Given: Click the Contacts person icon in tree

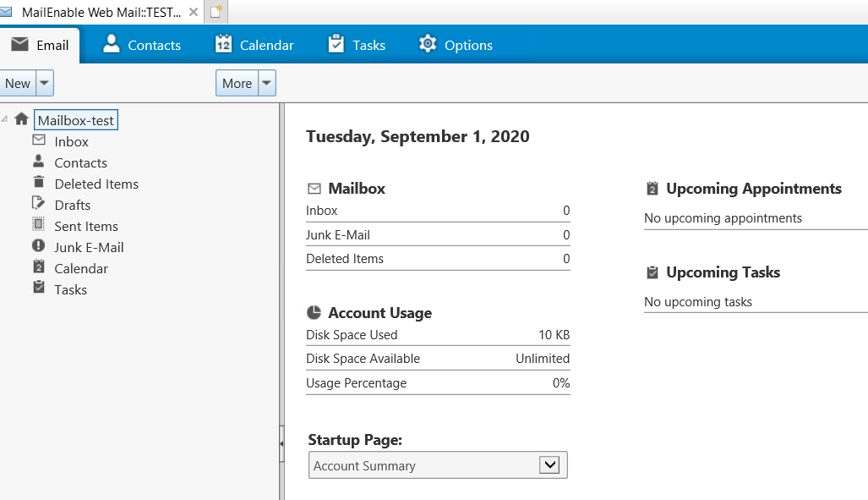Looking at the screenshot, I should click(38, 161).
